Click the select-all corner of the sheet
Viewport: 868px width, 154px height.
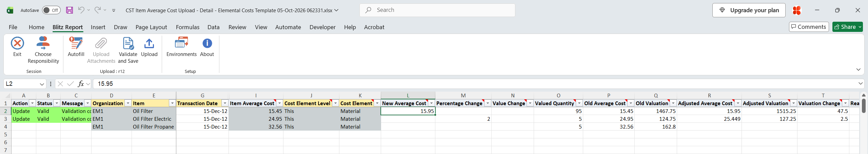point(7,96)
